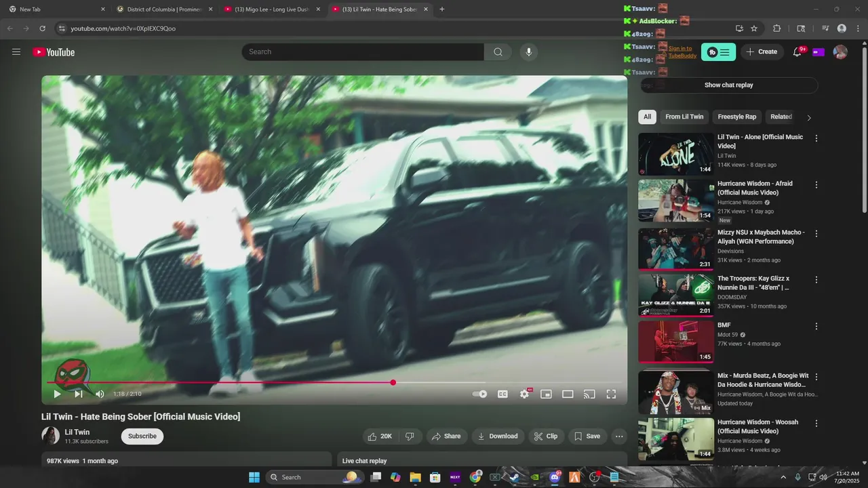Viewport: 868px width, 488px height.
Task: Open Hurricane Wisdom - Afraid video title
Action: click(x=755, y=188)
